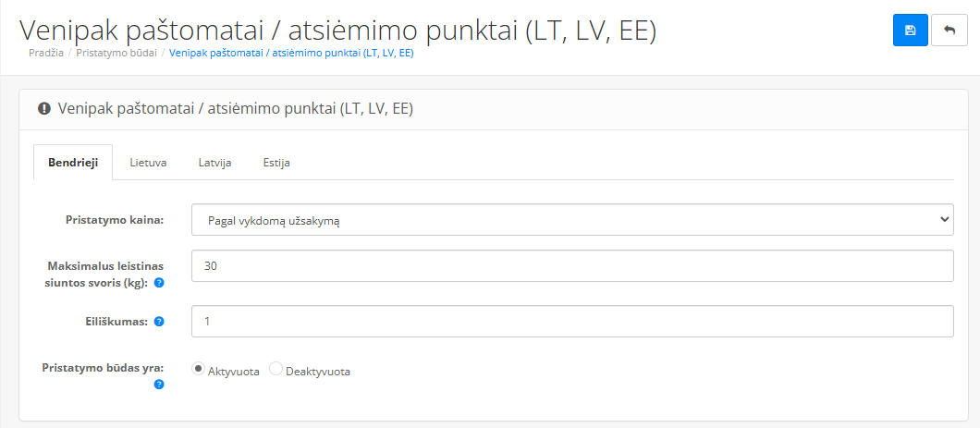Click help icon next to Eiliškumas
980x428 pixels.
[x=159, y=322]
